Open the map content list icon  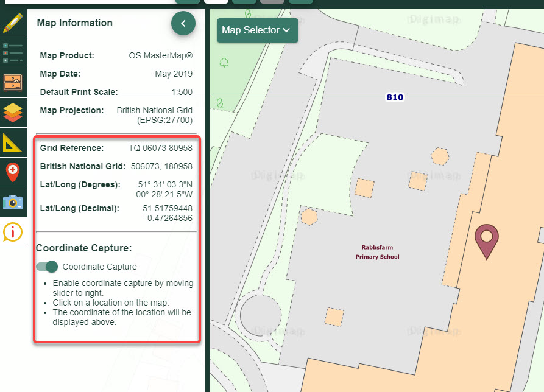pos(13,53)
